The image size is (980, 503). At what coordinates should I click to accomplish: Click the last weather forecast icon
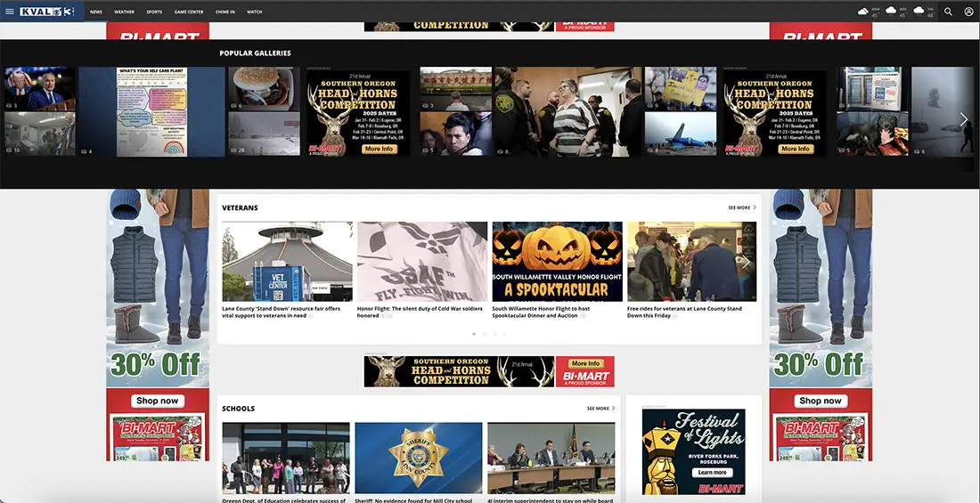click(919, 11)
